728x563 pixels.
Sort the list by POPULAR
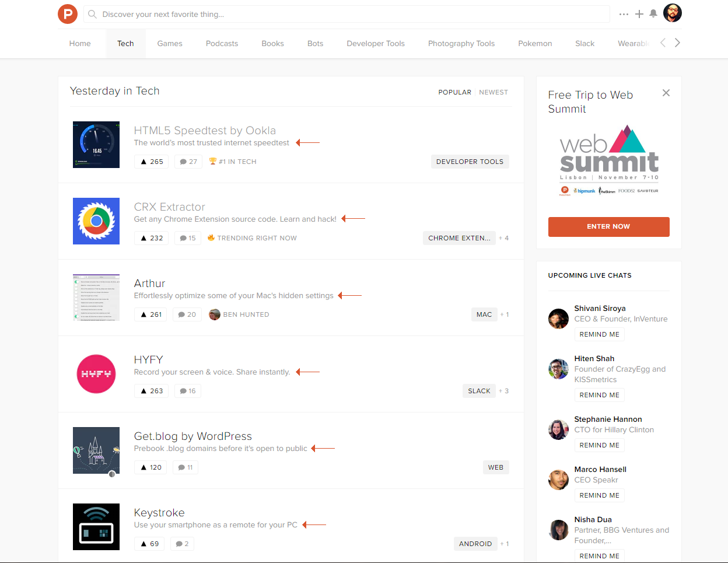454,92
